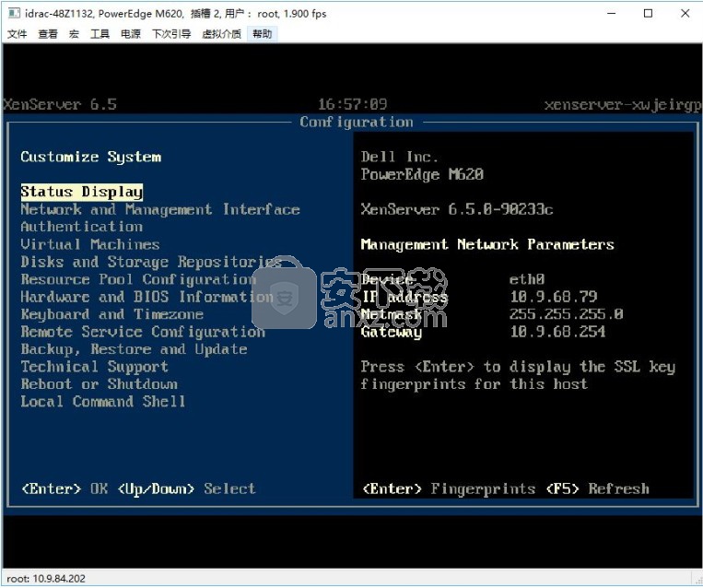Open the 宏 (Macros) menu
This screenshot has width=703, height=588.
point(74,33)
